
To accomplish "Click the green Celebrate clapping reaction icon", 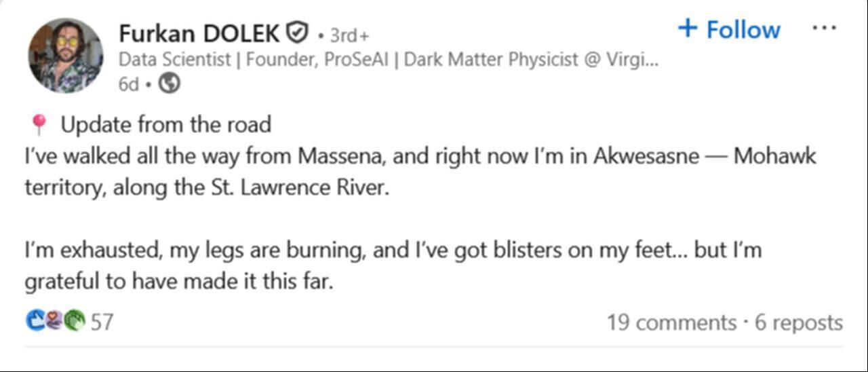I will pos(75,320).
